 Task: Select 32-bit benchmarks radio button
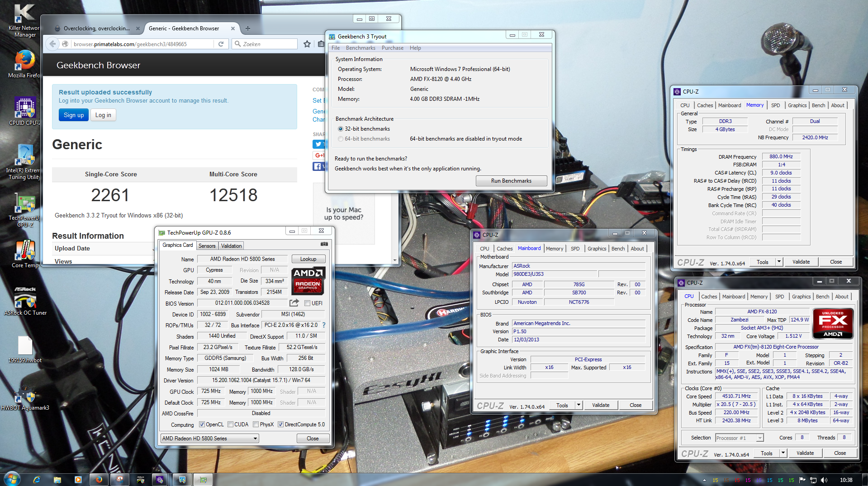(341, 129)
